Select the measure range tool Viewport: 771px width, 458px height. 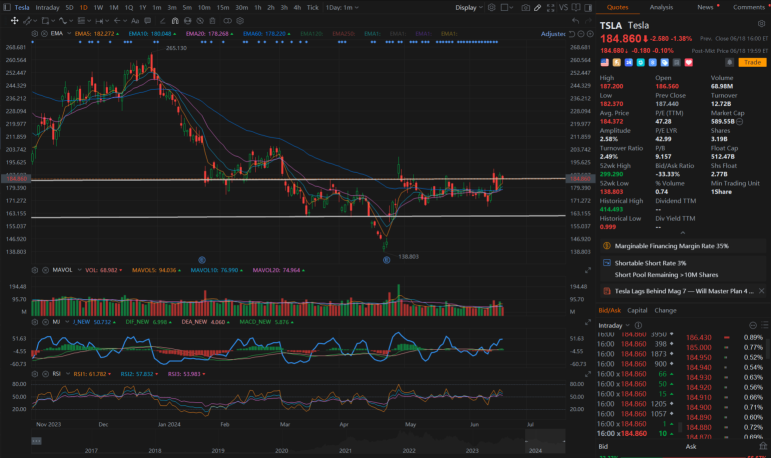pyautogui.click(x=99, y=21)
